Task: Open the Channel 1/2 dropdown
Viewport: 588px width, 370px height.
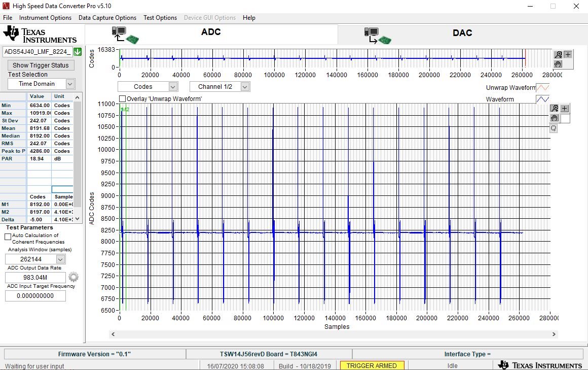Action: click(x=245, y=87)
